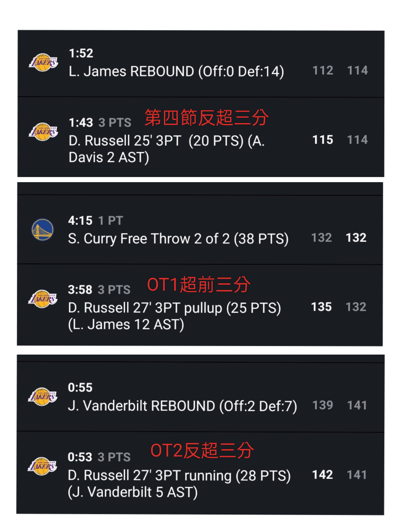Open the S. Curry Free Throw play entry
Viewport: 403px width, 532px height.
tap(200, 230)
